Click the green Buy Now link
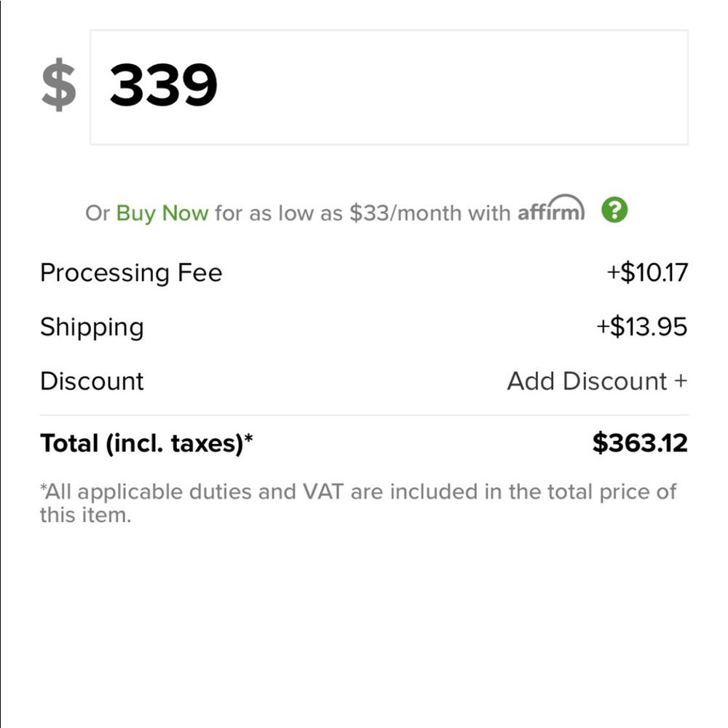The width and height of the screenshot is (728, 728). (162, 213)
